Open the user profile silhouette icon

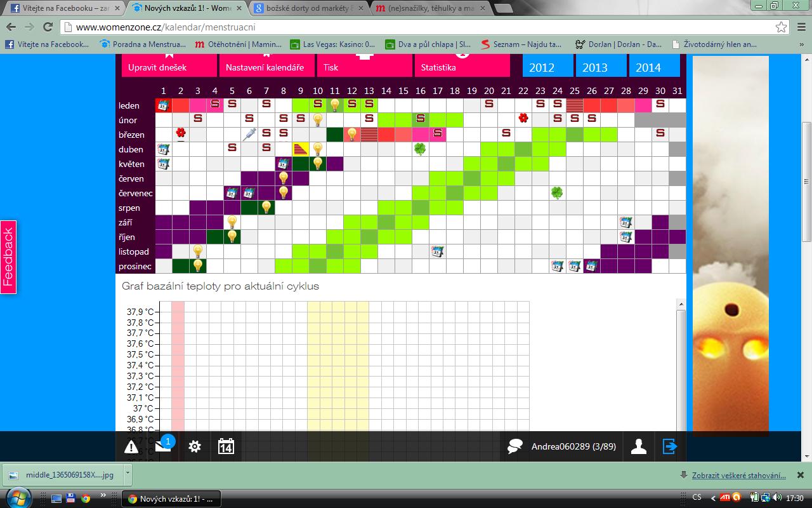tap(638, 447)
